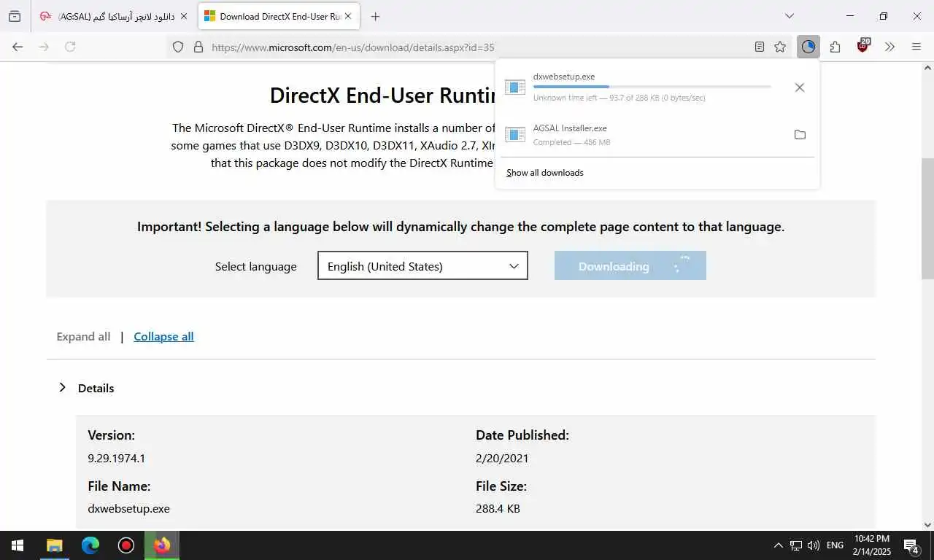Bookmark this page with star icon
This screenshot has height=560, width=934.
(780, 47)
